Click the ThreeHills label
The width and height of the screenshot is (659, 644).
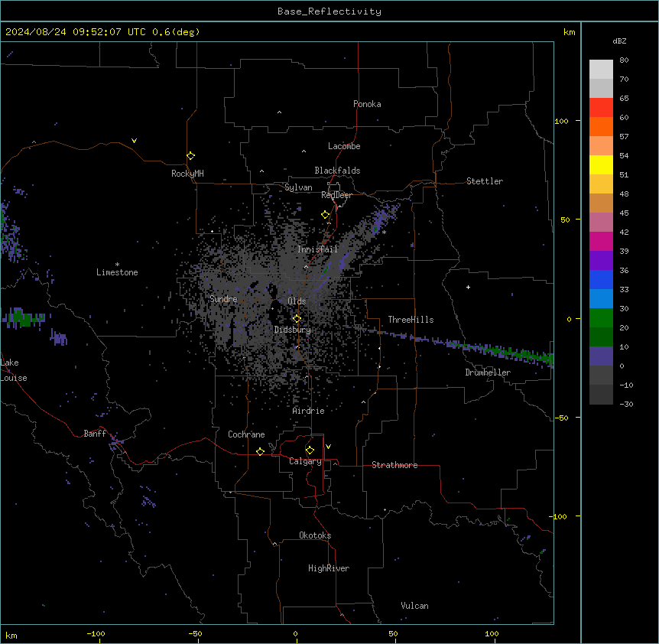click(411, 320)
